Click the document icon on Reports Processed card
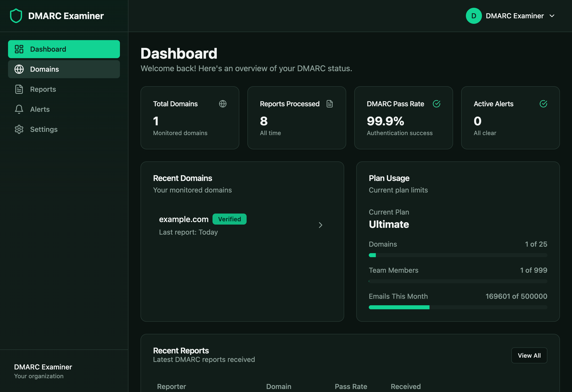The height and width of the screenshot is (392, 572). pos(329,104)
